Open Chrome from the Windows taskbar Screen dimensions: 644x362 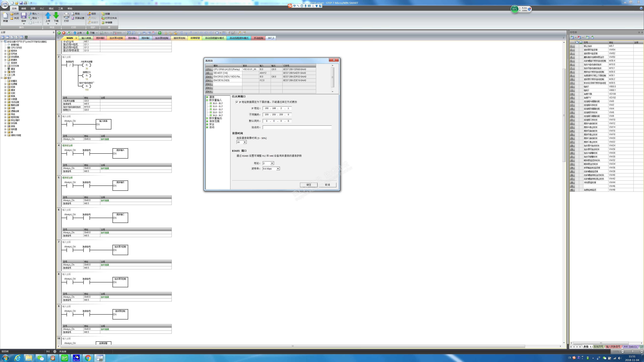(88, 358)
